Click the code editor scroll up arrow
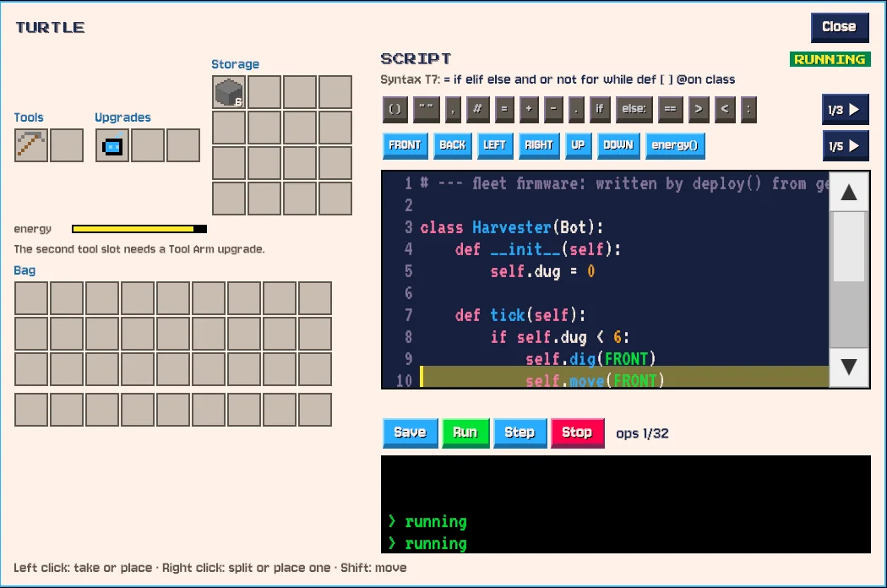This screenshot has width=887, height=588. [848, 193]
